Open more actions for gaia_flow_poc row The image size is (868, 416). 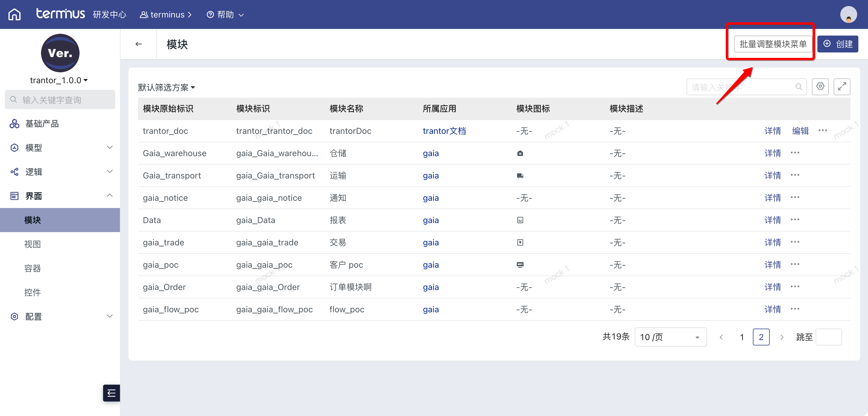pyautogui.click(x=795, y=309)
